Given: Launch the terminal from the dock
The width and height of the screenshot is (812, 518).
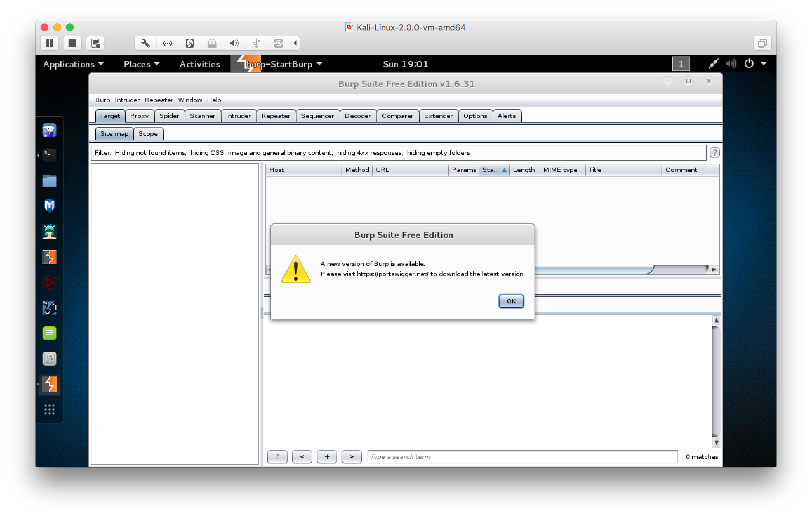Looking at the screenshot, I should click(x=49, y=155).
